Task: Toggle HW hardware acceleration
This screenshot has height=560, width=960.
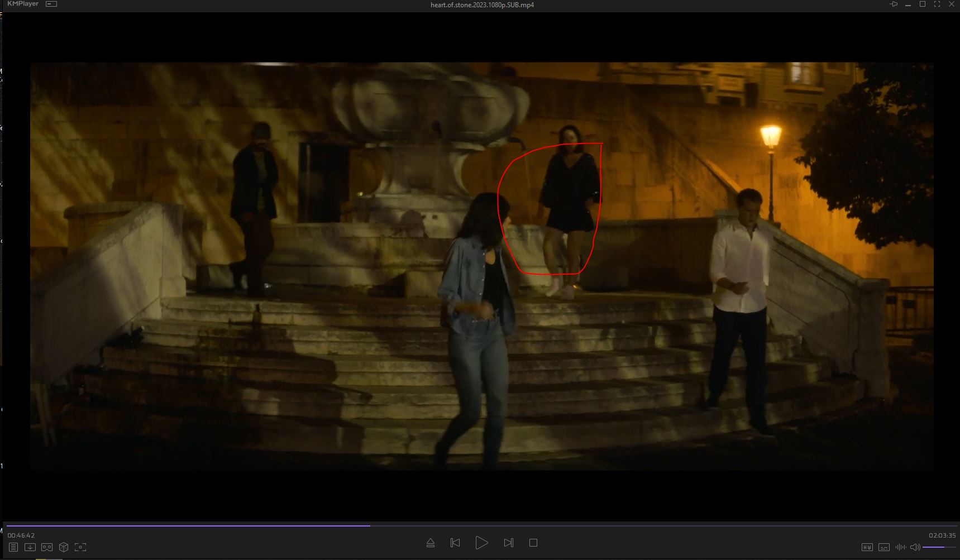Action: click(x=867, y=547)
